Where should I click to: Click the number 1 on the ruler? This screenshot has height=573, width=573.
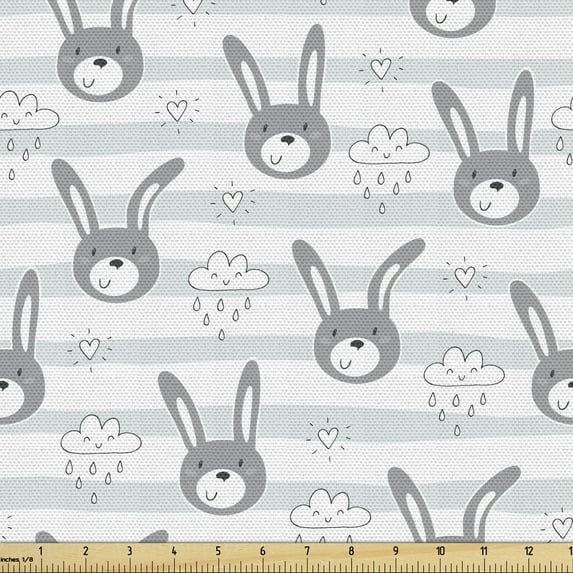[41, 551]
